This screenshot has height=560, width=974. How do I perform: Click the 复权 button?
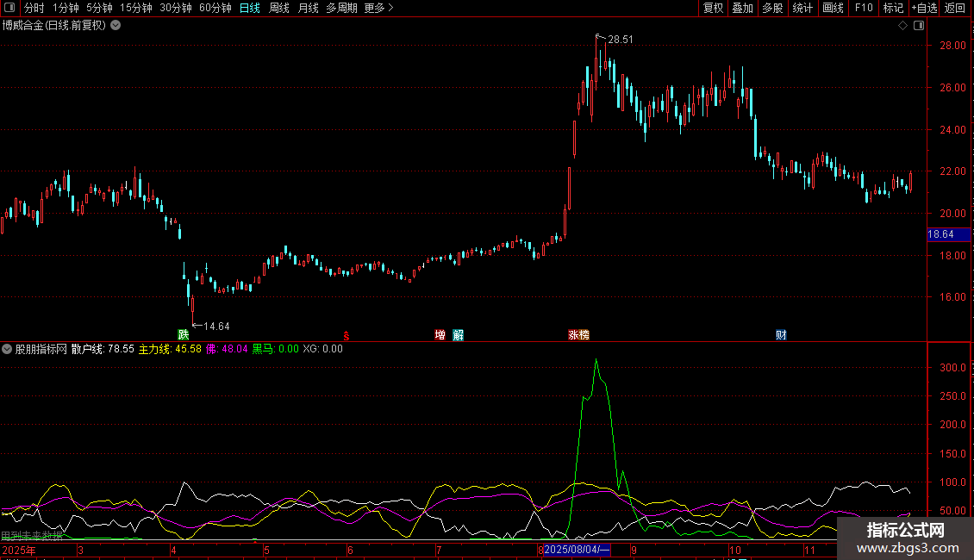click(713, 8)
